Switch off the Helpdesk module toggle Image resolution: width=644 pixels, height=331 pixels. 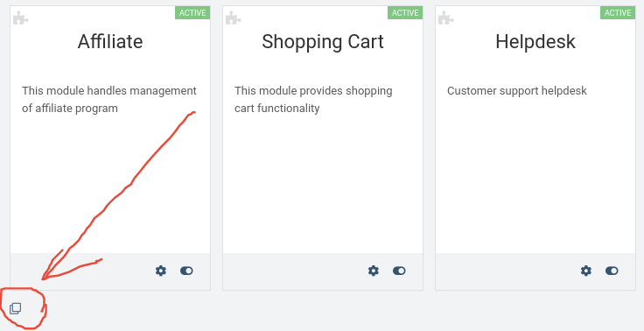(612, 271)
